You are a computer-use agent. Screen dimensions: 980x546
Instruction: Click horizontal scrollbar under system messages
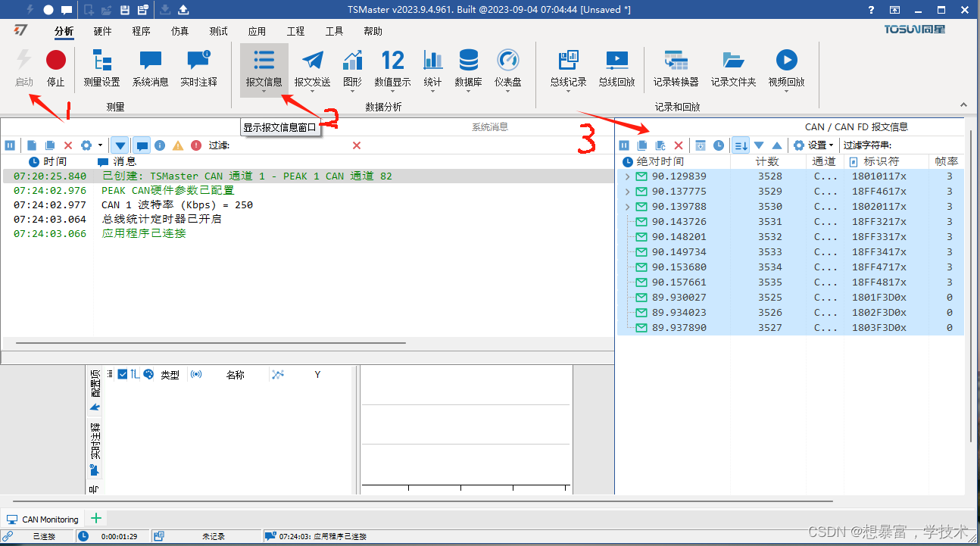(x=211, y=343)
